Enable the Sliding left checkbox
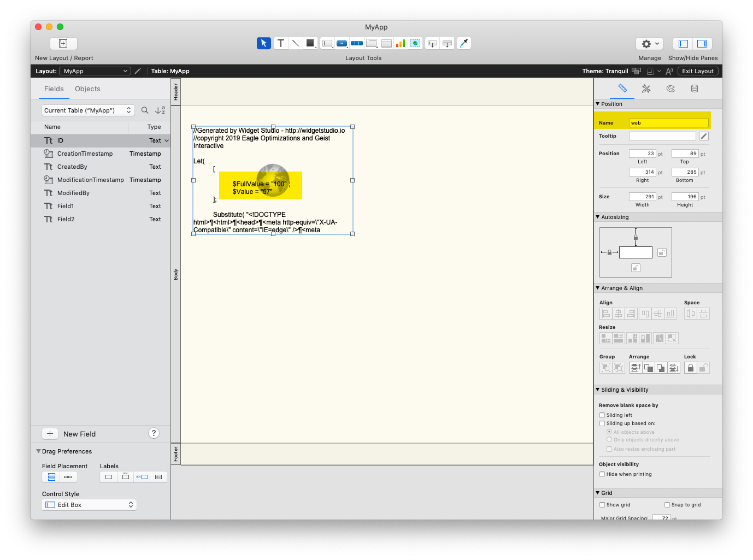The height and width of the screenshot is (560, 753). [602, 415]
